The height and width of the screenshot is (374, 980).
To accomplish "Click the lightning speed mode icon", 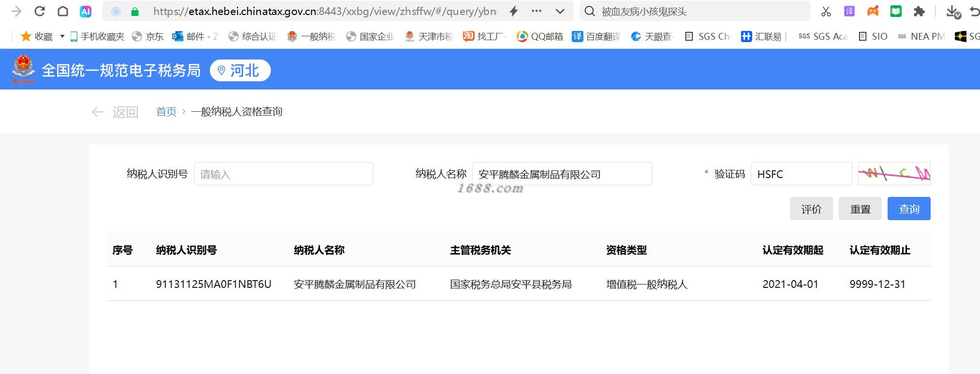I will [x=514, y=11].
